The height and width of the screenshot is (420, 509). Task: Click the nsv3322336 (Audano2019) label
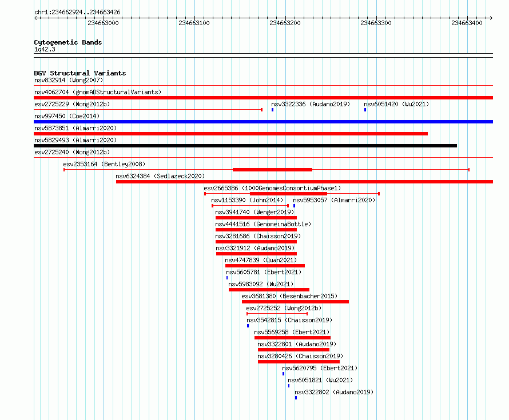point(311,104)
